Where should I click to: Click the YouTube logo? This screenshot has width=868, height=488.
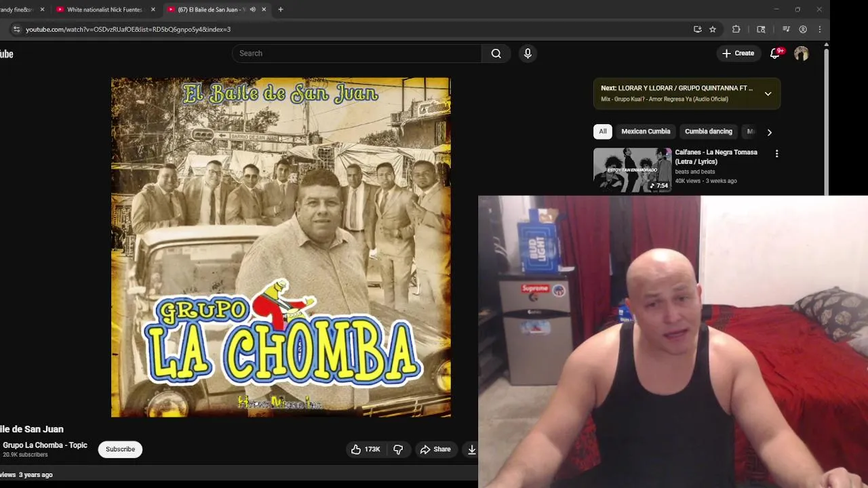click(x=6, y=54)
